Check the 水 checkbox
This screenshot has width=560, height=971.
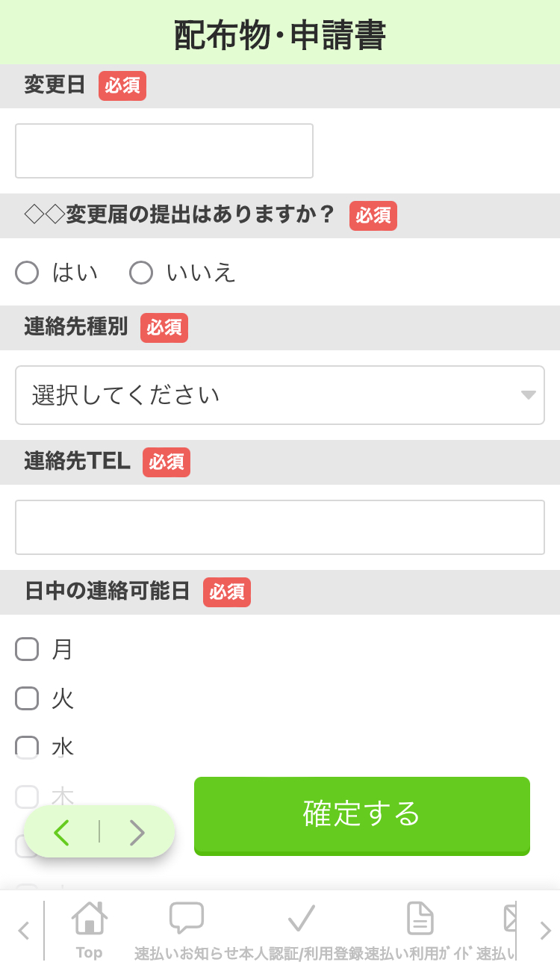[27, 746]
